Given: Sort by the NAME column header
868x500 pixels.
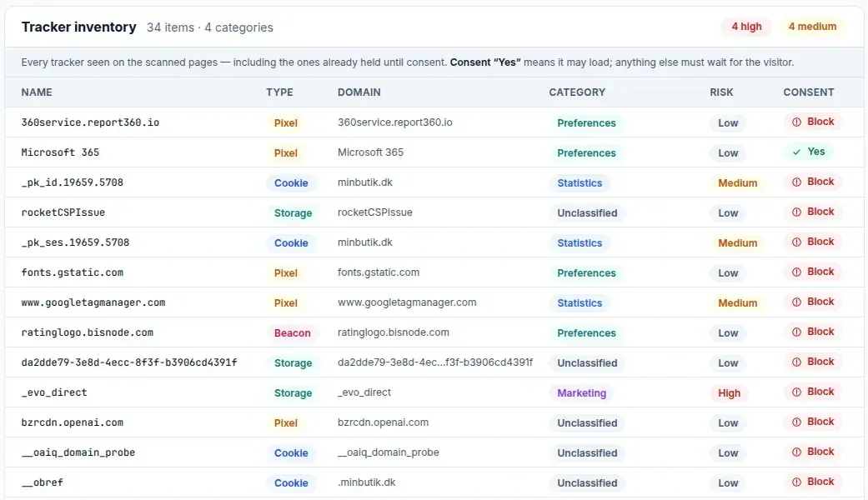Looking at the screenshot, I should 37,92.
